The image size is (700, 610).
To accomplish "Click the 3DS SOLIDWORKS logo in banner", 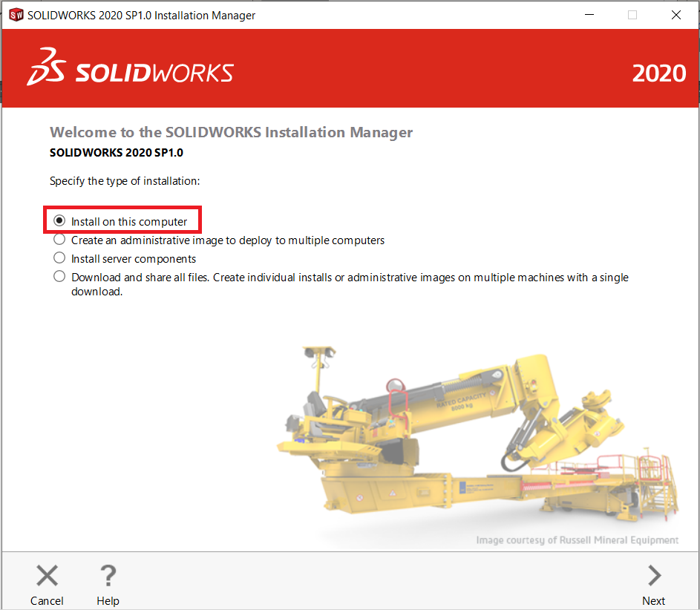I will [x=130, y=68].
